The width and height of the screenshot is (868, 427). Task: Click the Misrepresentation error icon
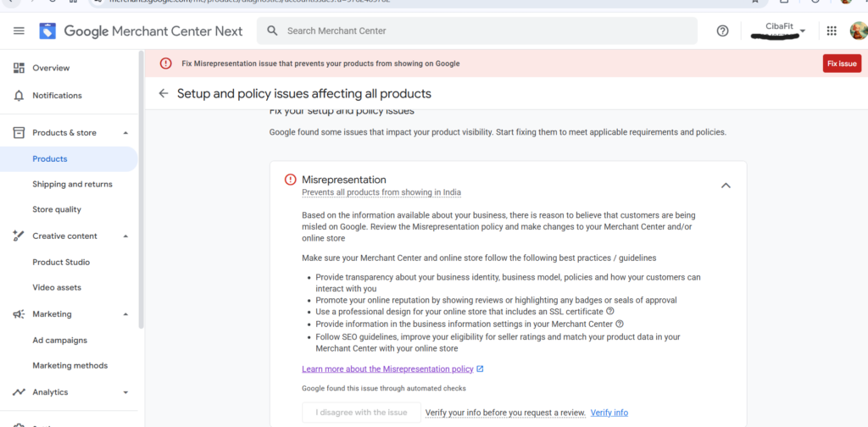(290, 180)
